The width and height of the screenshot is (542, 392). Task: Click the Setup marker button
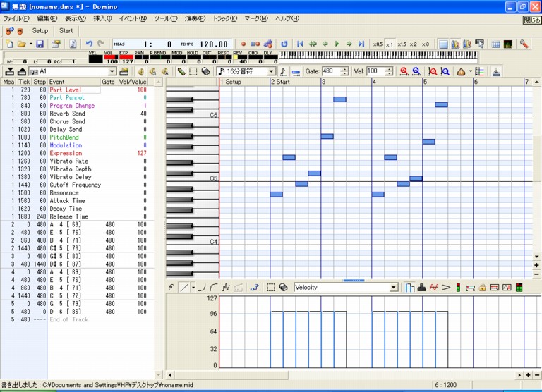[40, 31]
